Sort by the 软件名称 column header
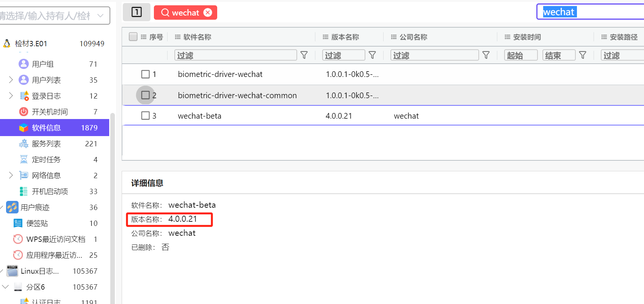The image size is (644, 304). (197, 37)
